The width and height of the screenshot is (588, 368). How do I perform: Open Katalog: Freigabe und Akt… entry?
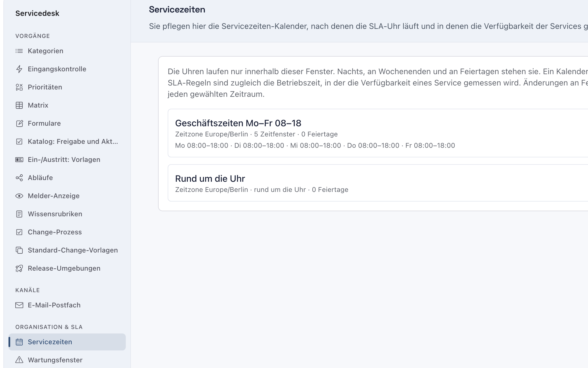(67, 142)
